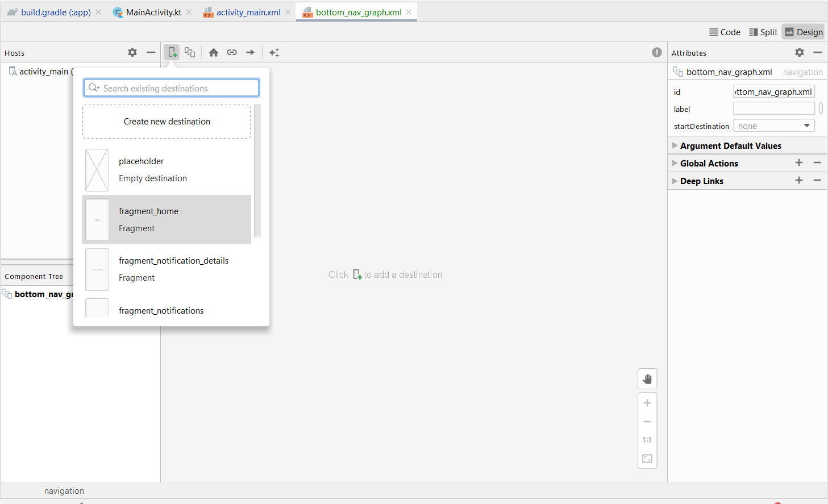This screenshot has height=504, width=828.
Task: Click the New Destination toolbar icon
Action: tap(172, 52)
